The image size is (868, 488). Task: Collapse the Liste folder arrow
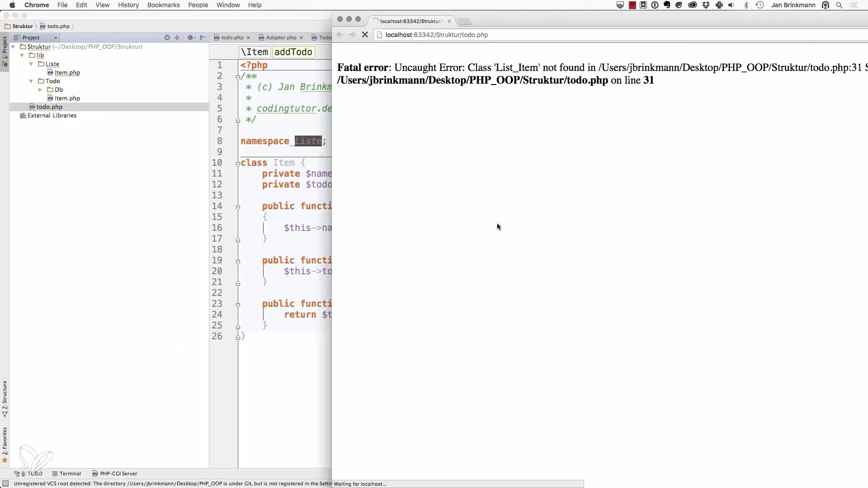[x=31, y=64]
